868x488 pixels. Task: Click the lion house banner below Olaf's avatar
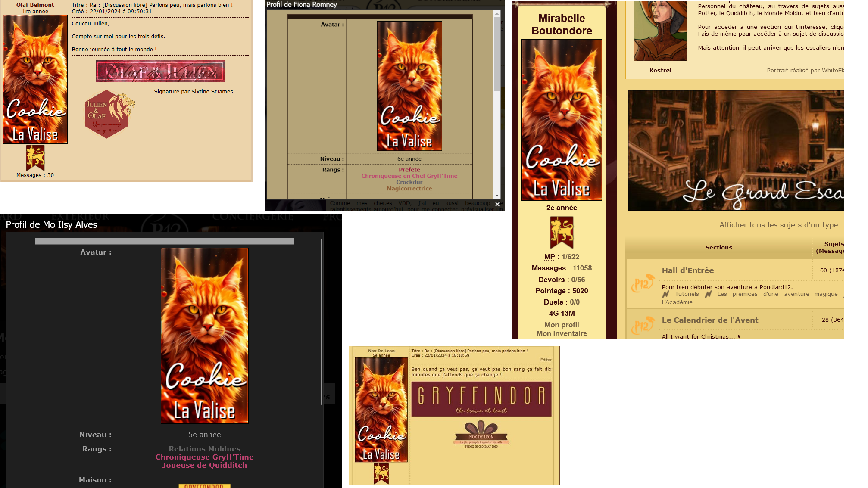click(35, 158)
